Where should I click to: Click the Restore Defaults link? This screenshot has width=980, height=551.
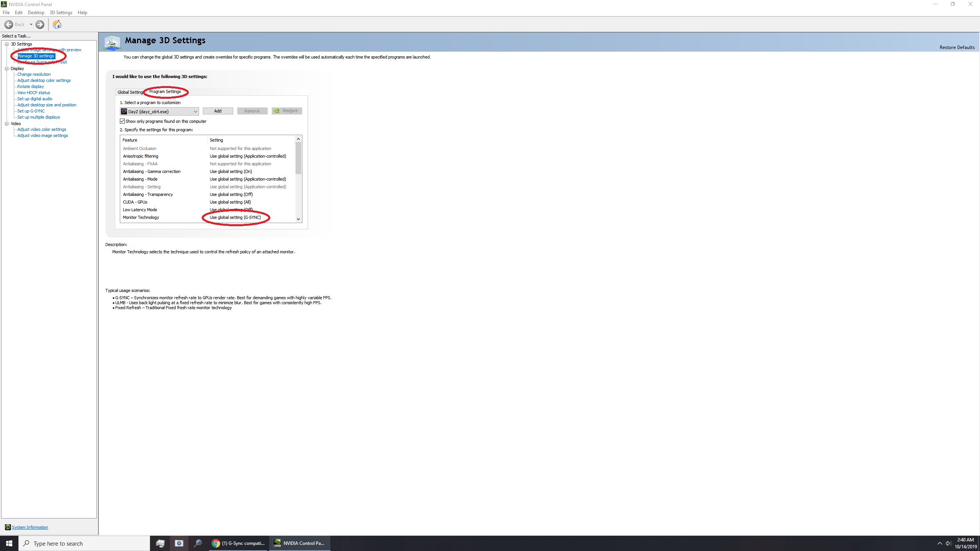[957, 47]
